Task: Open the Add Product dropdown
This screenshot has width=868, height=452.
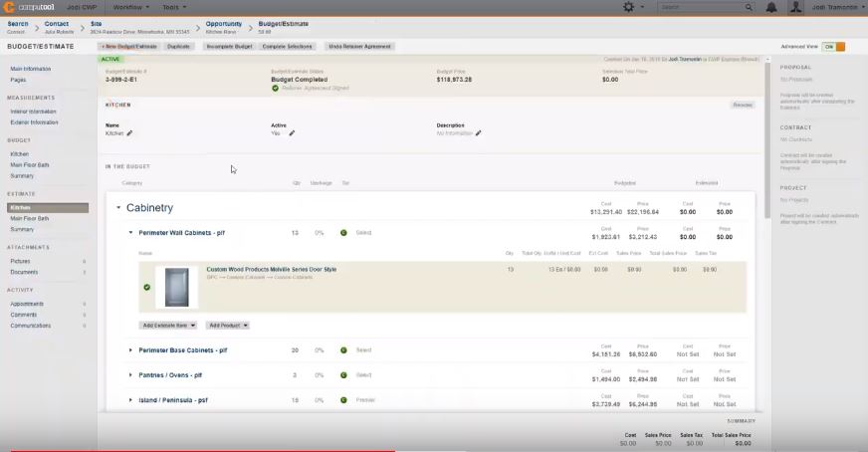Action: 228,326
